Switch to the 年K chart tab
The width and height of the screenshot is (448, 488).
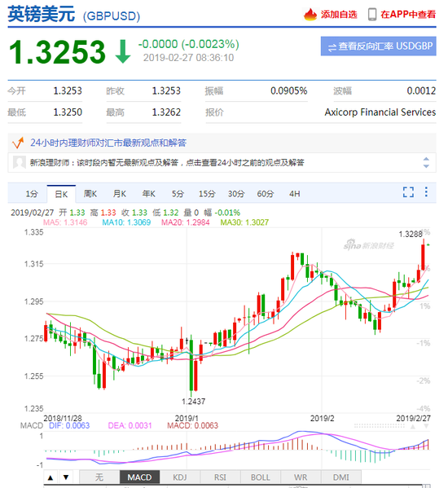point(149,194)
